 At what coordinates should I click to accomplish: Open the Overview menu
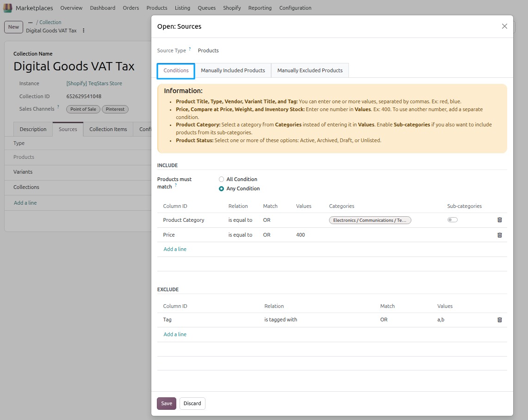coord(71,8)
